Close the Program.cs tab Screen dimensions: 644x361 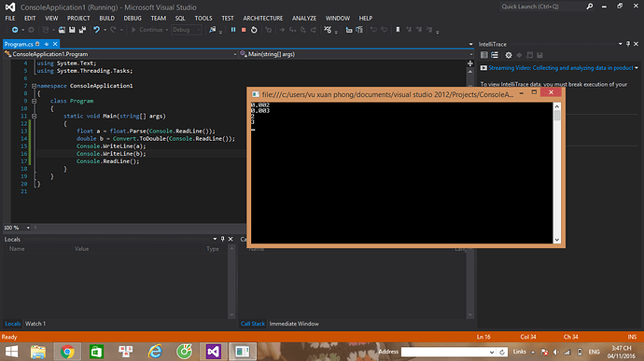pyautogui.click(x=55, y=44)
